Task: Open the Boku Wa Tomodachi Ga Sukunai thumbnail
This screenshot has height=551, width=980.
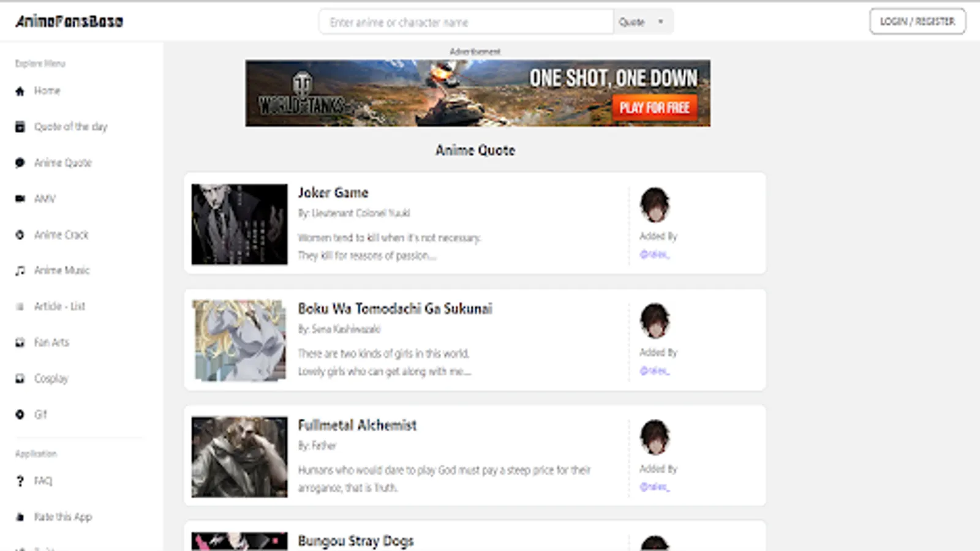Action: pos(239,340)
